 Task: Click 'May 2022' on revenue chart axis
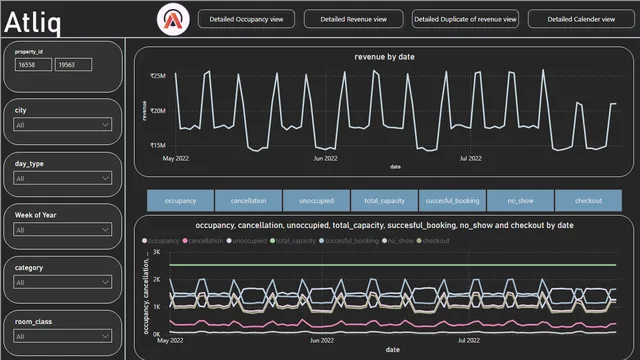click(x=176, y=158)
